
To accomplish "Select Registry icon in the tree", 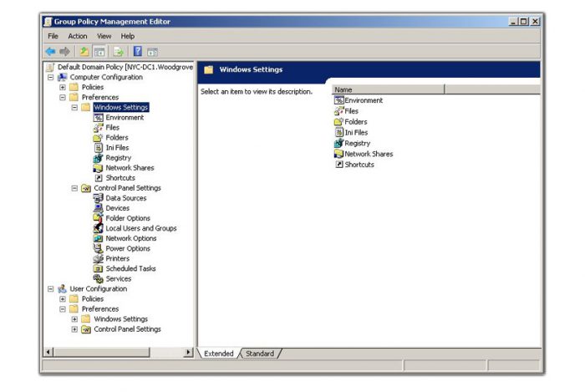I will click(98, 158).
